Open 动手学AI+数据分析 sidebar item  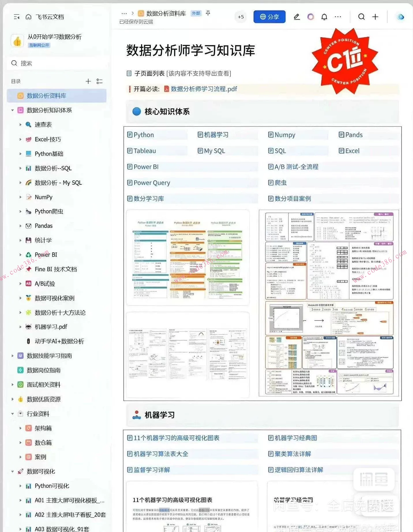click(x=59, y=341)
